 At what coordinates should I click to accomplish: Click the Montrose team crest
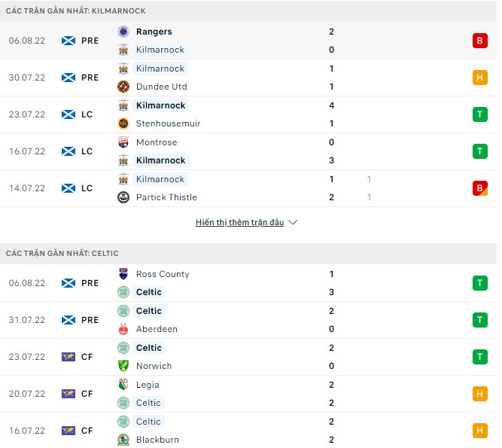[124, 142]
